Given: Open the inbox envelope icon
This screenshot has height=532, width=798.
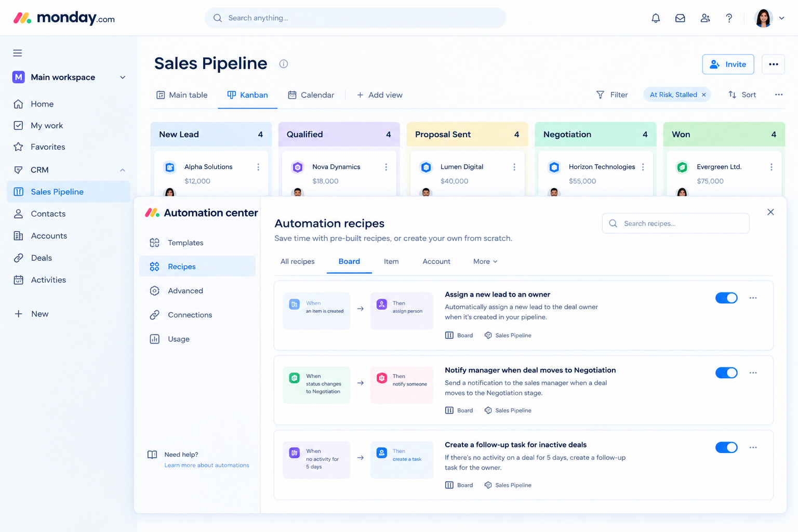Looking at the screenshot, I should [x=680, y=18].
